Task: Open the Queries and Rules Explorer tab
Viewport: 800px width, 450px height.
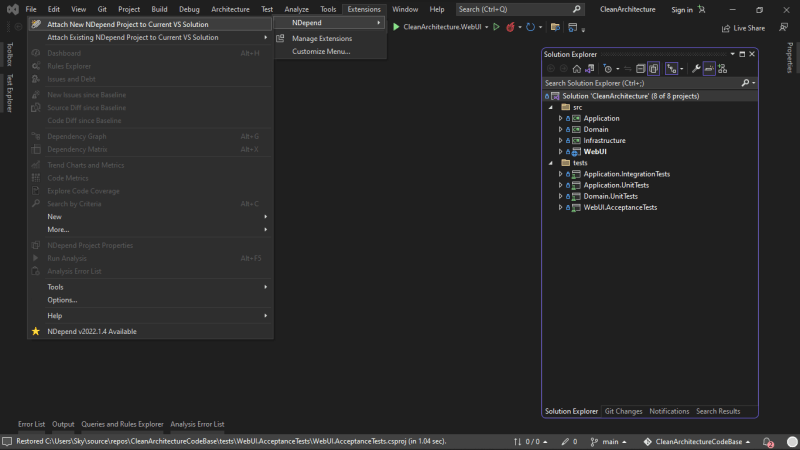Action: pyautogui.click(x=122, y=424)
